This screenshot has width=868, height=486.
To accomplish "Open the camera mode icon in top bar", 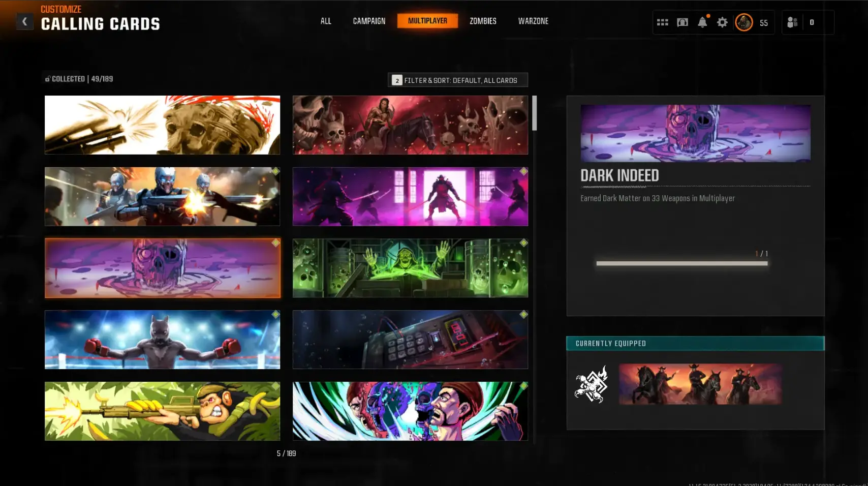I will (x=683, y=22).
